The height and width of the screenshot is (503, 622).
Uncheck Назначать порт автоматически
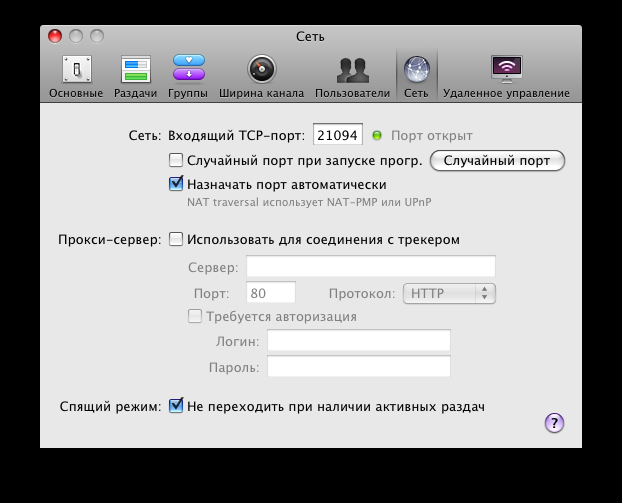[176, 184]
